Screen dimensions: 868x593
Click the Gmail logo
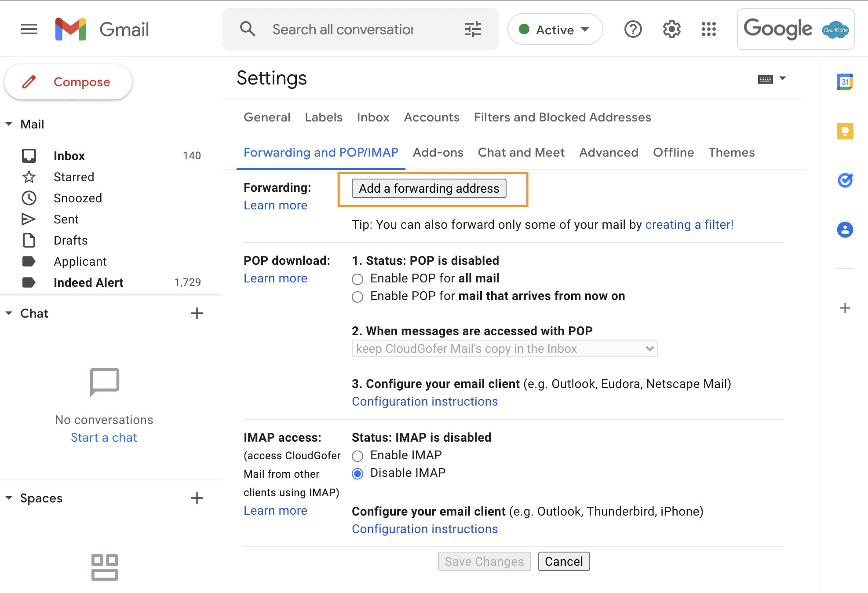tap(102, 29)
